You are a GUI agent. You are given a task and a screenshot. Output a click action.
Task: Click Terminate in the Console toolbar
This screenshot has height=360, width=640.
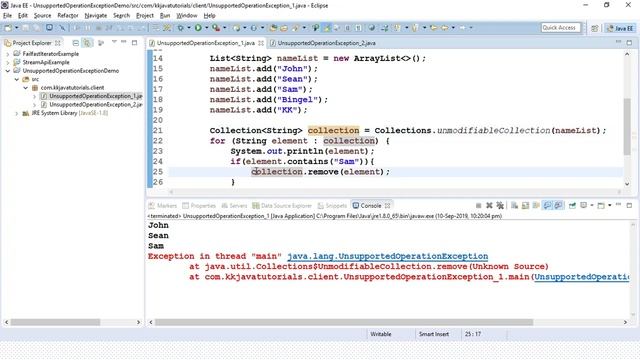point(478,205)
